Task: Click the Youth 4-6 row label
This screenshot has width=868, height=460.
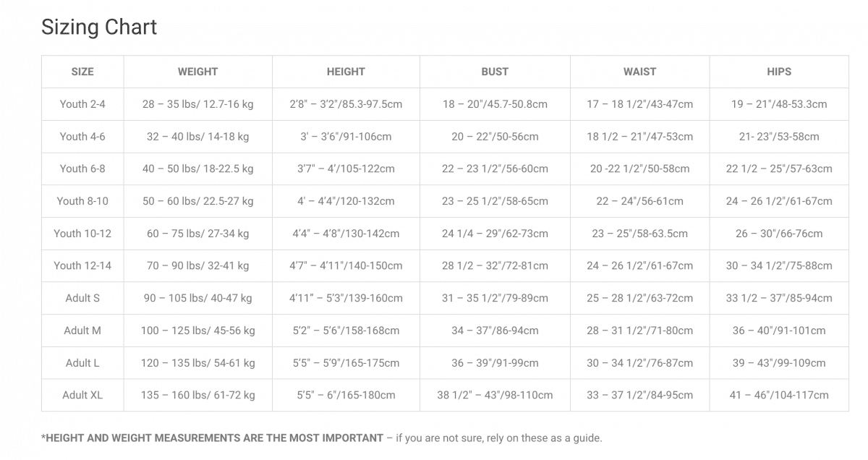Action: pos(82,137)
